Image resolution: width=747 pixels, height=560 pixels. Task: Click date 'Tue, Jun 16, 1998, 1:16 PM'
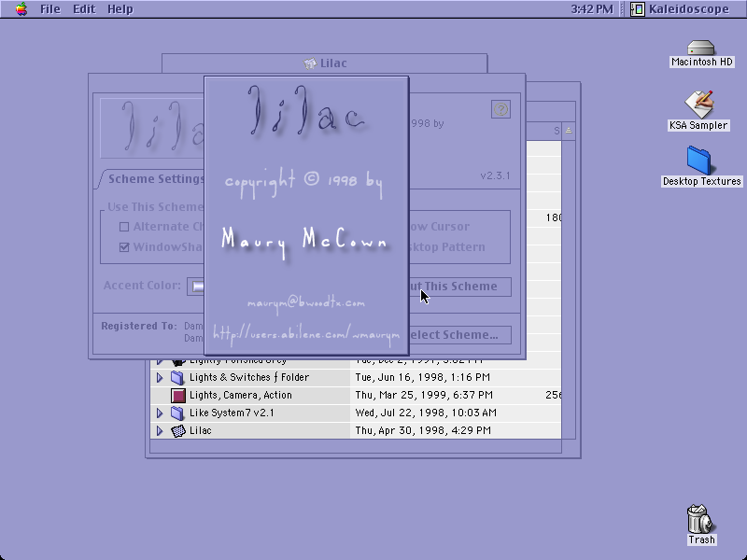423,378
